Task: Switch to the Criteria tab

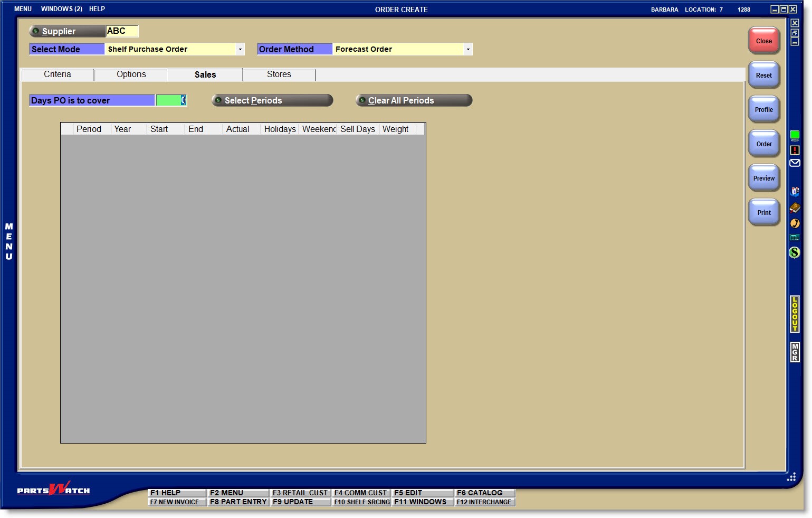Action: tap(58, 74)
